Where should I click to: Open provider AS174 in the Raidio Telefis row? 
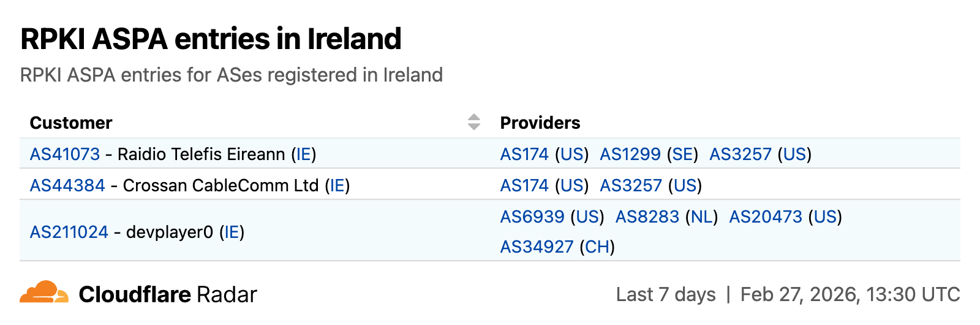click(524, 154)
